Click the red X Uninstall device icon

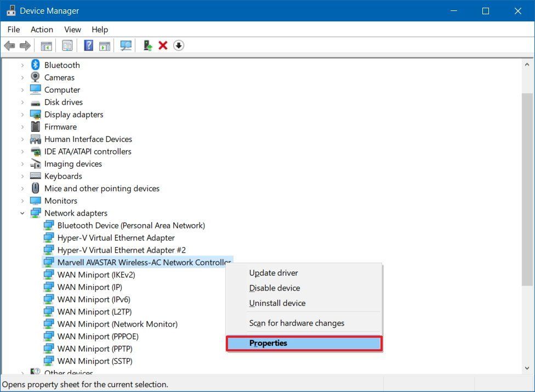pos(163,46)
